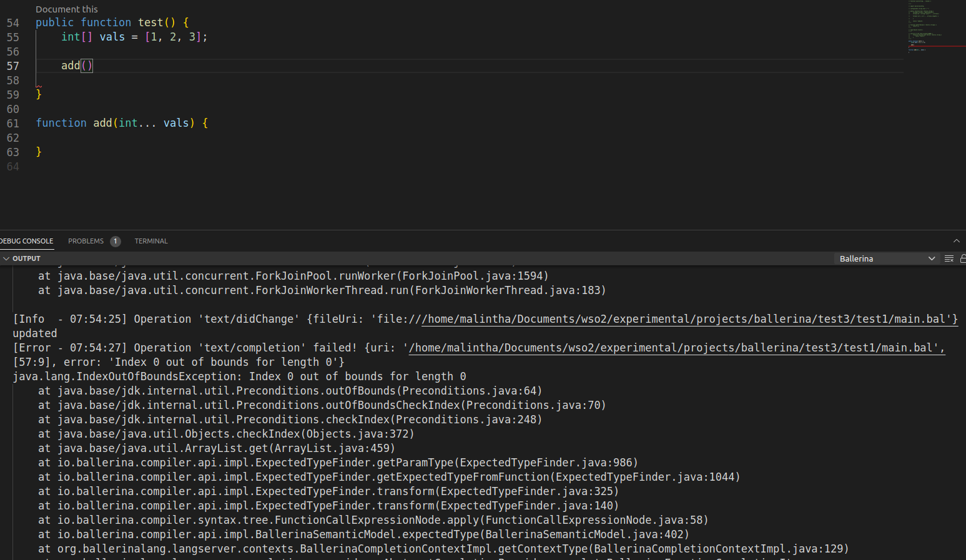Image resolution: width=966 pixels, height=560 pixels.
Task: Click the 'Document this' code lens
Action: (67, 9)
